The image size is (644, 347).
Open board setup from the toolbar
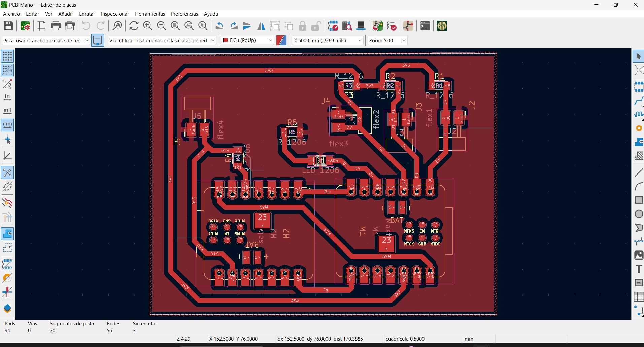click(x=25, y=26)
